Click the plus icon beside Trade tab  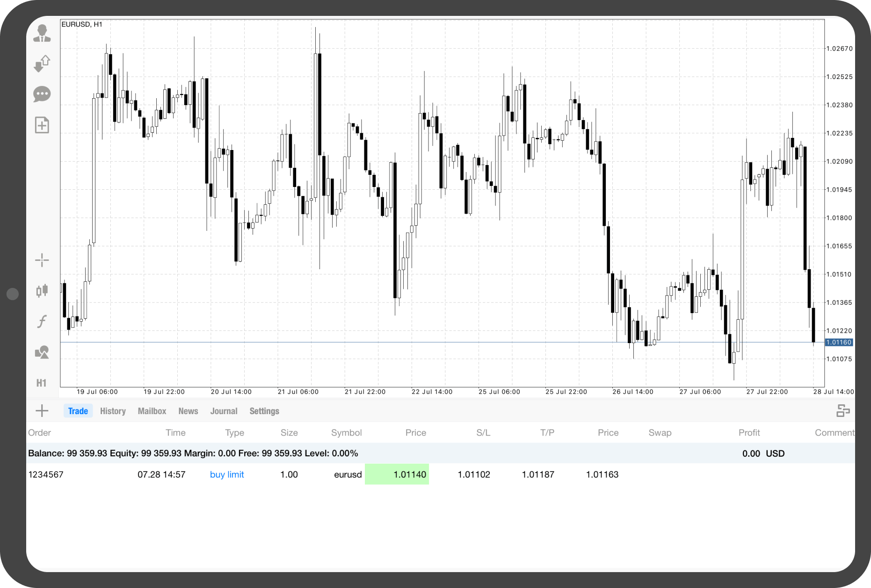click(x=42, y=411)
